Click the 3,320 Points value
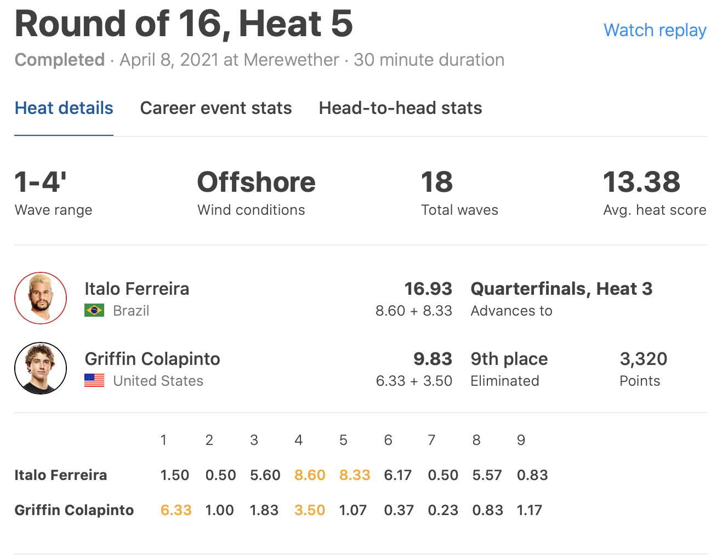The image size is (728, 560). coord(643,359)
